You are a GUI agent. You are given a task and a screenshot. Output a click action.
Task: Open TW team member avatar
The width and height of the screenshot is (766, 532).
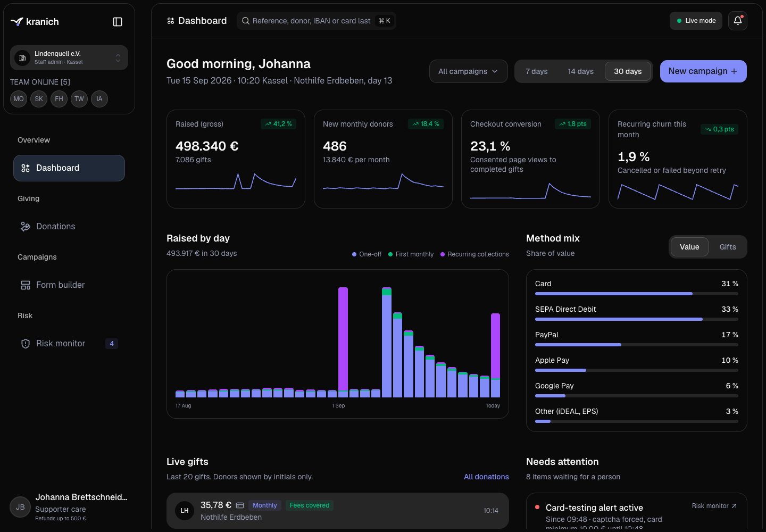click(79, 99)
